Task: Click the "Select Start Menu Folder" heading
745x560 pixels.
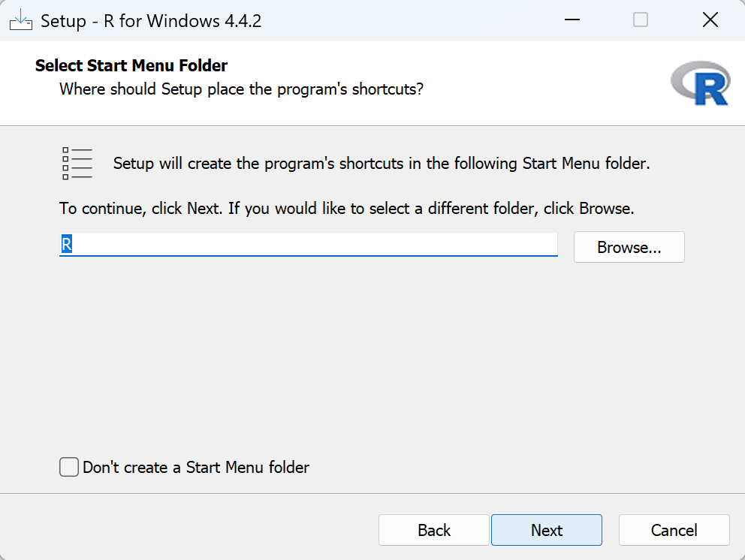Action: click(x=131, y=66)
